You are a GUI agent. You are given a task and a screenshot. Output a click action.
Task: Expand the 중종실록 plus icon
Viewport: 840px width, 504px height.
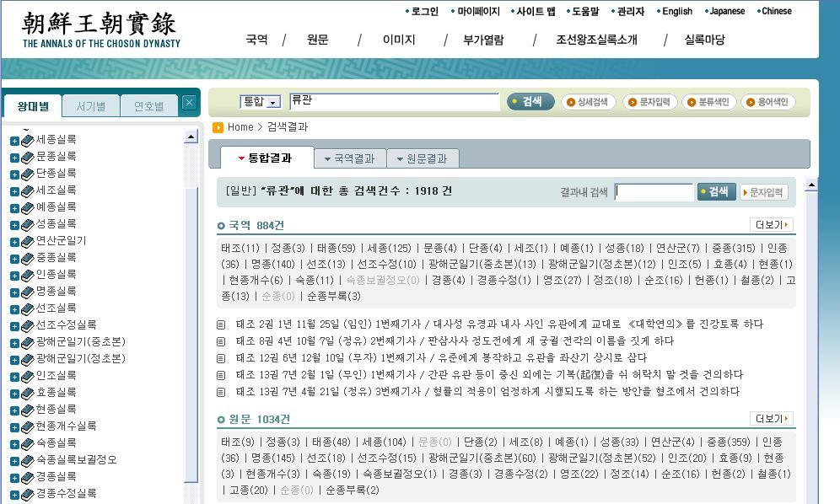pyautogui.click(x=14, y=260)
